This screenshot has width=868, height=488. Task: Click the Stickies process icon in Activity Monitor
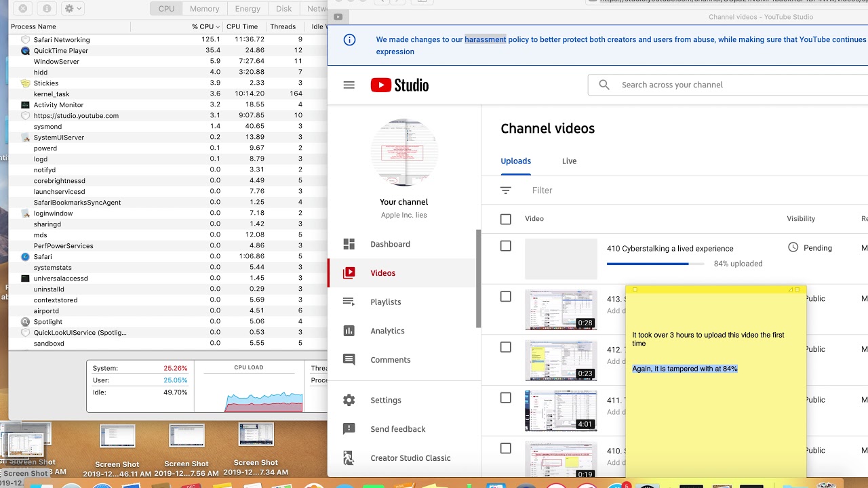[x=26, y=83]
